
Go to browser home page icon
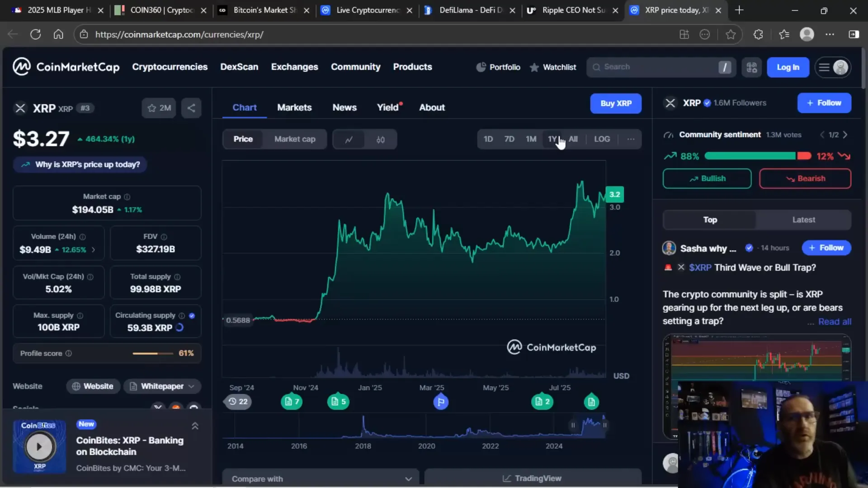point(58,34)
